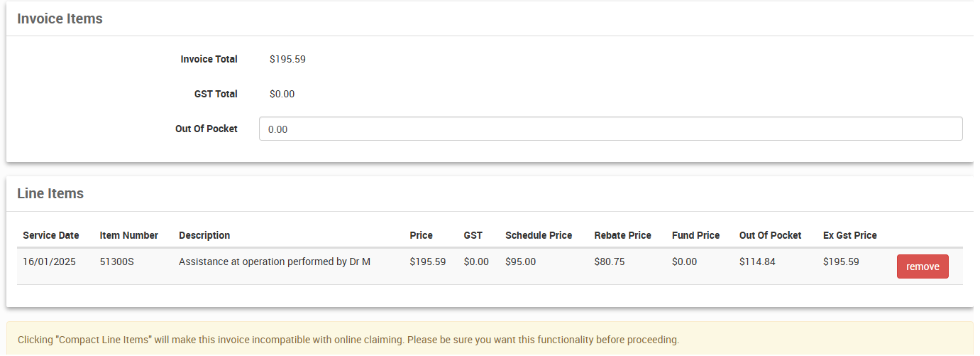Click the Schedule Price column header
The width and height of the screenshot is (980, 356).
click(x=539, y=235)
